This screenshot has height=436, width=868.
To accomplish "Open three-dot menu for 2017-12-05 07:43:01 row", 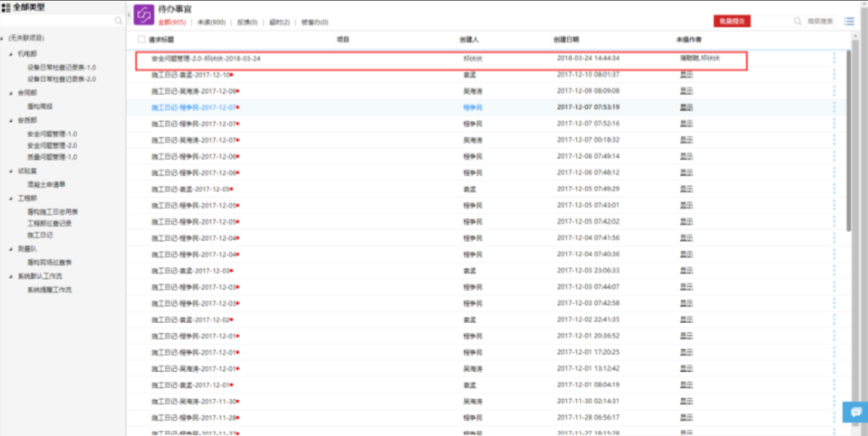I will 834,205.
